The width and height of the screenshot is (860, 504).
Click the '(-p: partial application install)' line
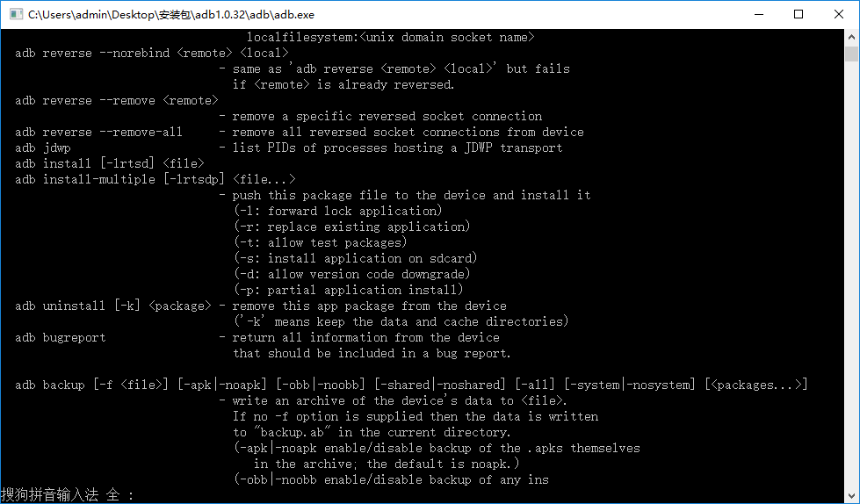[x=349, y=290]
